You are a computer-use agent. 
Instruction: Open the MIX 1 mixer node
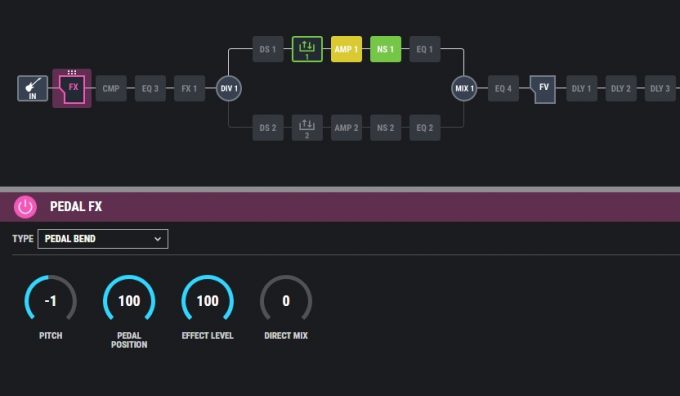[464, 88]
